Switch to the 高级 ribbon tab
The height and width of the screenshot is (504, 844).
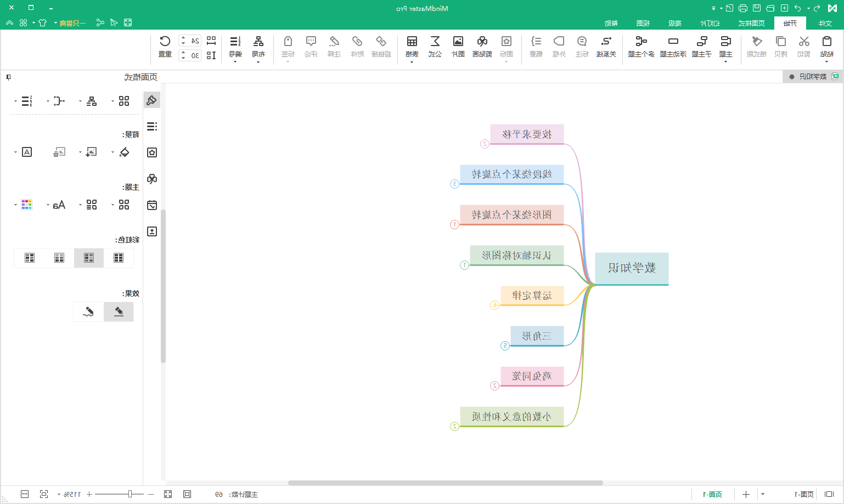(x=675, y=23)
